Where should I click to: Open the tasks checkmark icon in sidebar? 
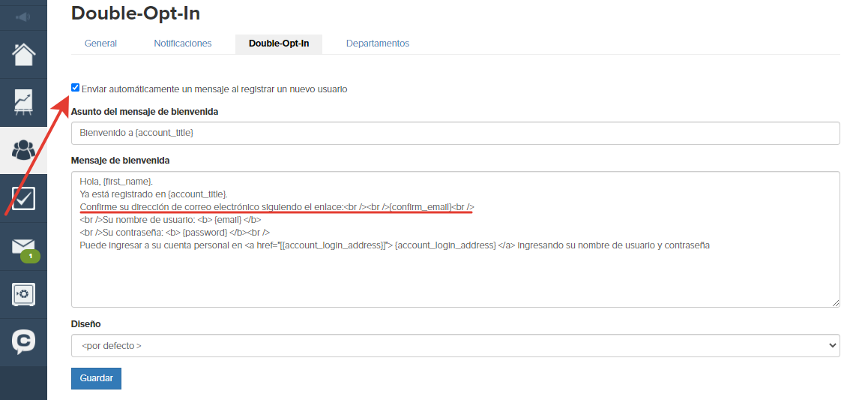(23, 198)
